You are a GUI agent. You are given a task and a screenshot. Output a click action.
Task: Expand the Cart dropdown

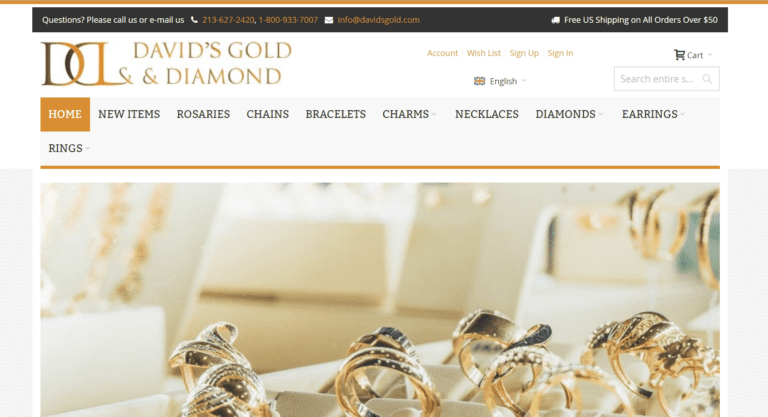coord(694,55)
